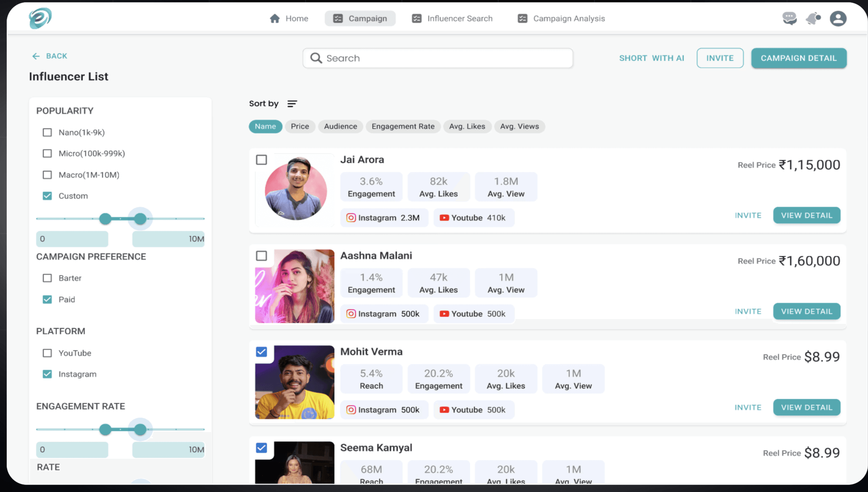868x492 pixels.
Task: Uncheck the Instagram platform filter
Action: point(47,374)
